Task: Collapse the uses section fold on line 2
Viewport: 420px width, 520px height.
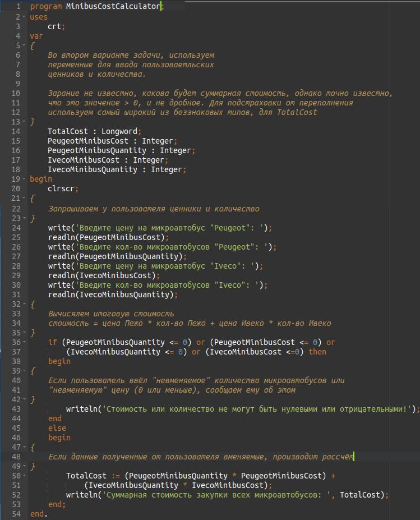Action: pos(24,17)
